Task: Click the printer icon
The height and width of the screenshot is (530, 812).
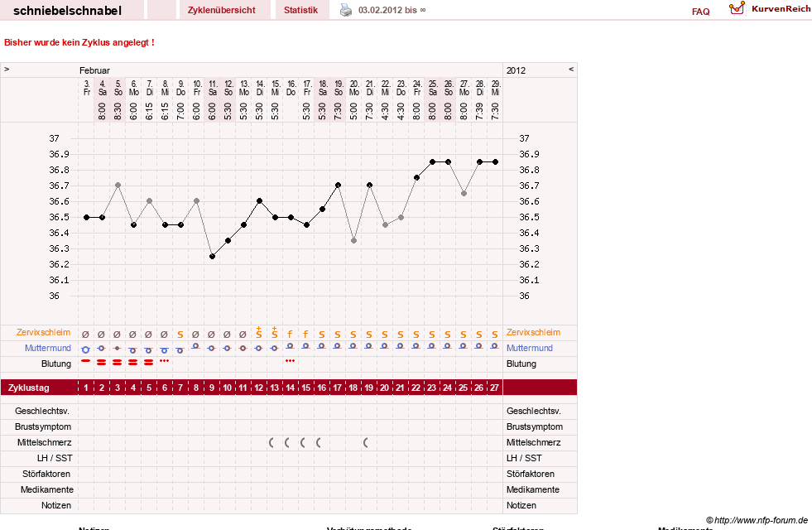Action: click(345, 10)
